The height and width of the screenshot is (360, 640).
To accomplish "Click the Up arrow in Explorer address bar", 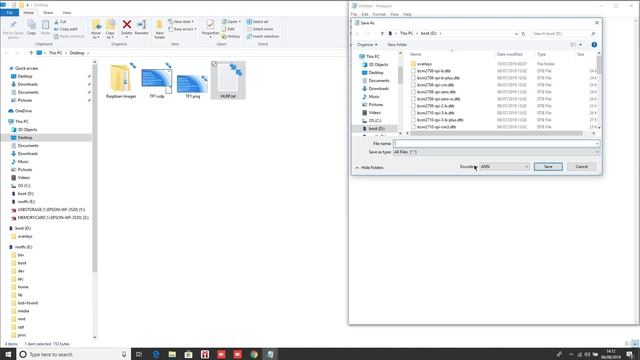I will pos(31,53).
